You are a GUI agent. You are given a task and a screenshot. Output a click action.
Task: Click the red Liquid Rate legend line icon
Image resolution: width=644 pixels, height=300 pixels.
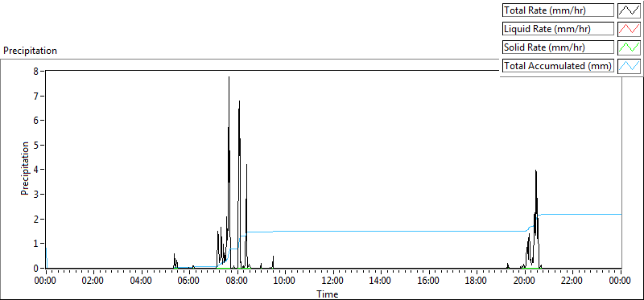point(629,29)
